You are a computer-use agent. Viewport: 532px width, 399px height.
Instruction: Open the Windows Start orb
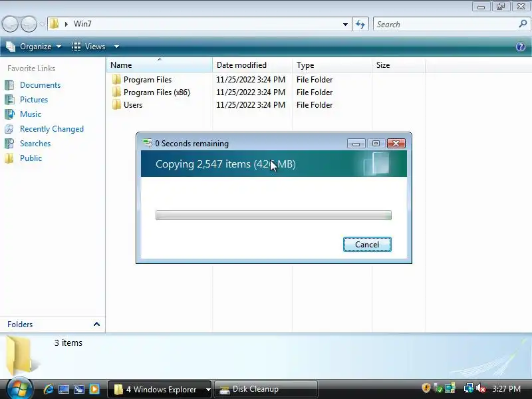coord(19,389)
